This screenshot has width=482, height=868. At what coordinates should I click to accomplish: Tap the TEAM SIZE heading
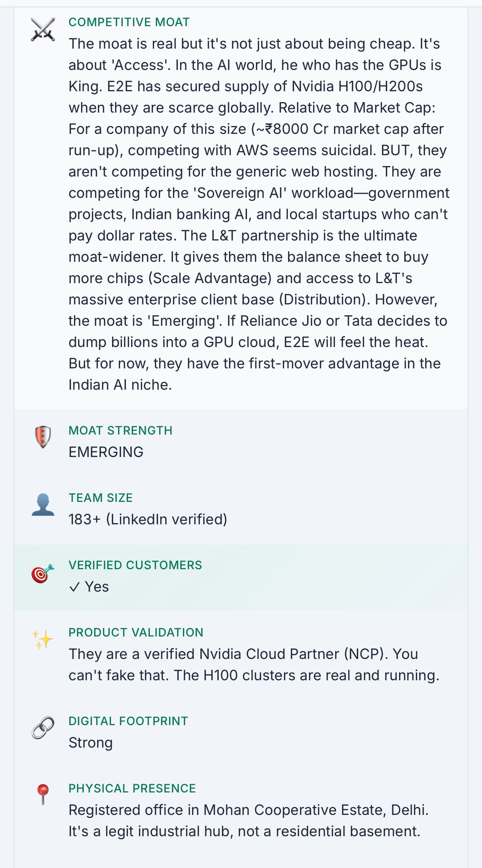coord(101,498)
